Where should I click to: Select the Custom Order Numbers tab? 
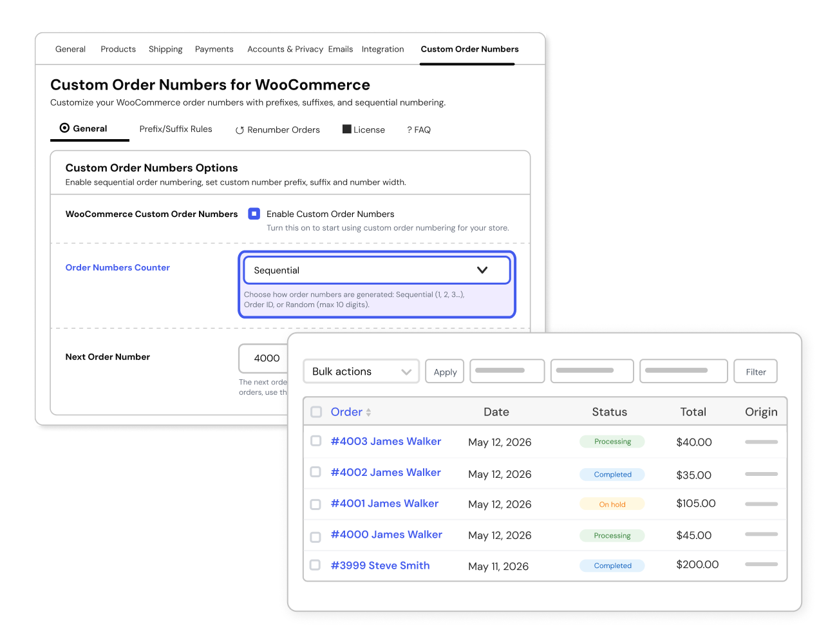469,49
